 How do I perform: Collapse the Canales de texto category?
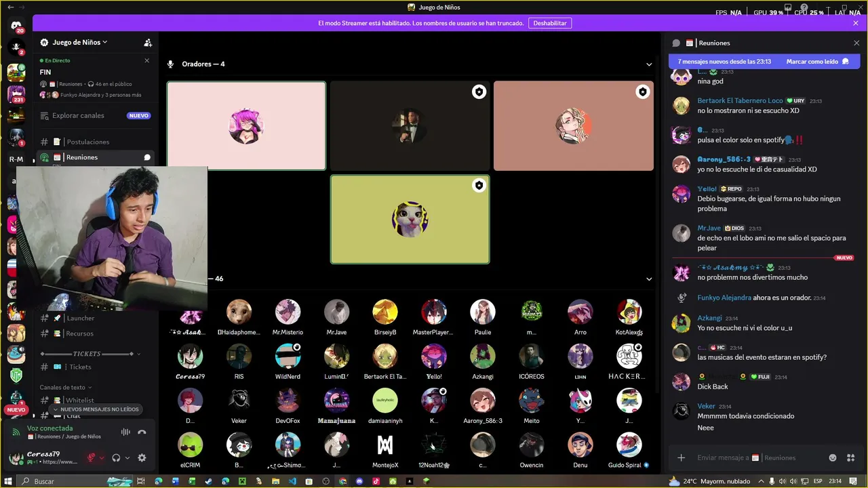coord(66,388)
